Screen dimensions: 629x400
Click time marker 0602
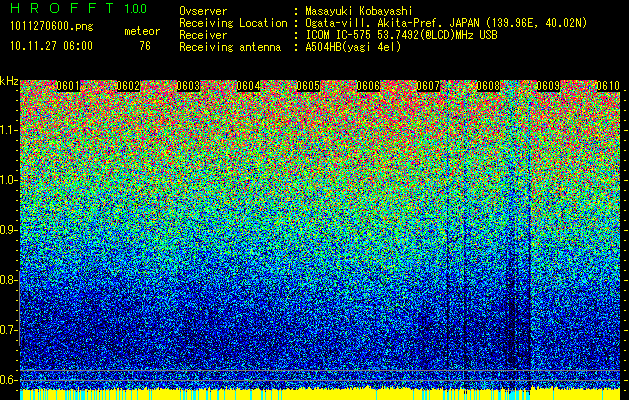[x=128, y=86]
